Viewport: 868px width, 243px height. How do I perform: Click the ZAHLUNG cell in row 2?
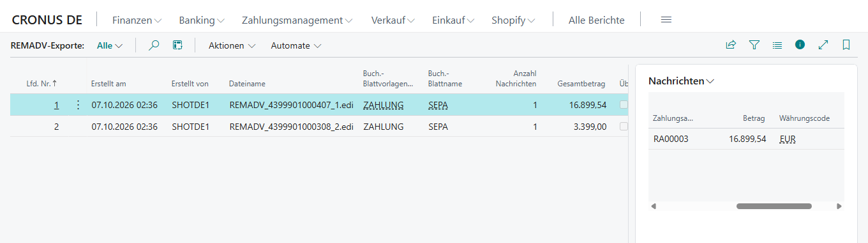click(x=383, y=127)
